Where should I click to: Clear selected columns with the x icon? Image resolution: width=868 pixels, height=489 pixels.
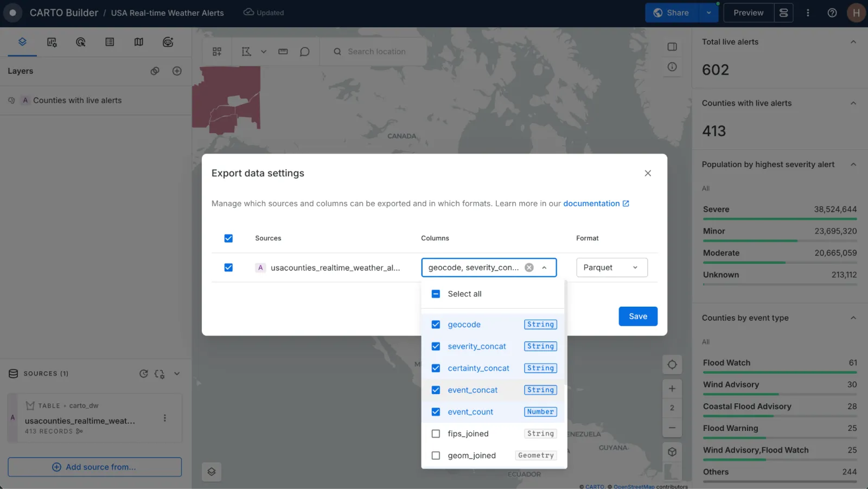[529, 268]
